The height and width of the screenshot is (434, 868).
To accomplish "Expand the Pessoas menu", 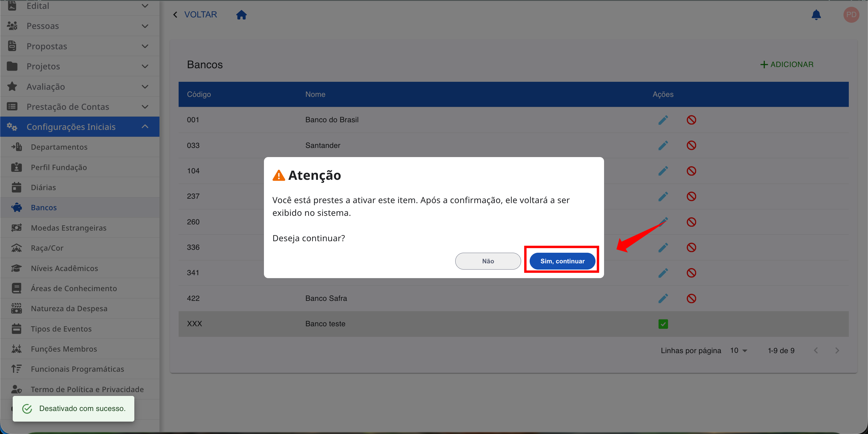I will [x=80, y=26].
